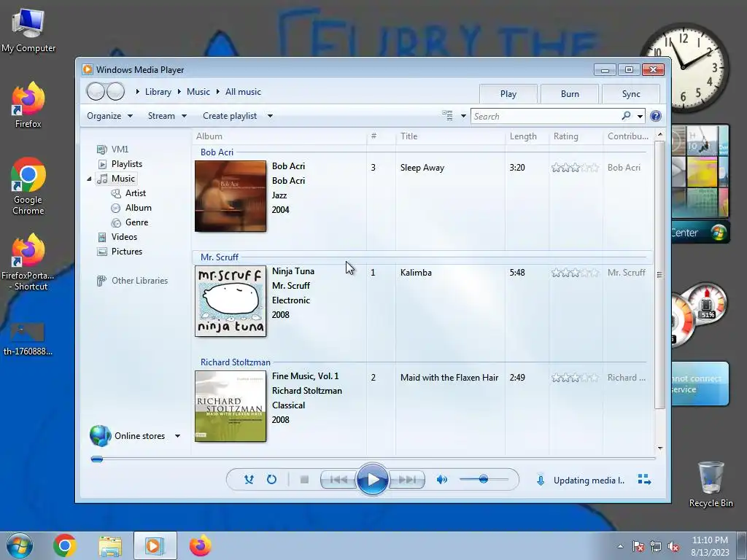This screenshot has height=560, width=747.
Task: Open the Windows Start menu
Action: pyautogui.click(x=20, y=545)
